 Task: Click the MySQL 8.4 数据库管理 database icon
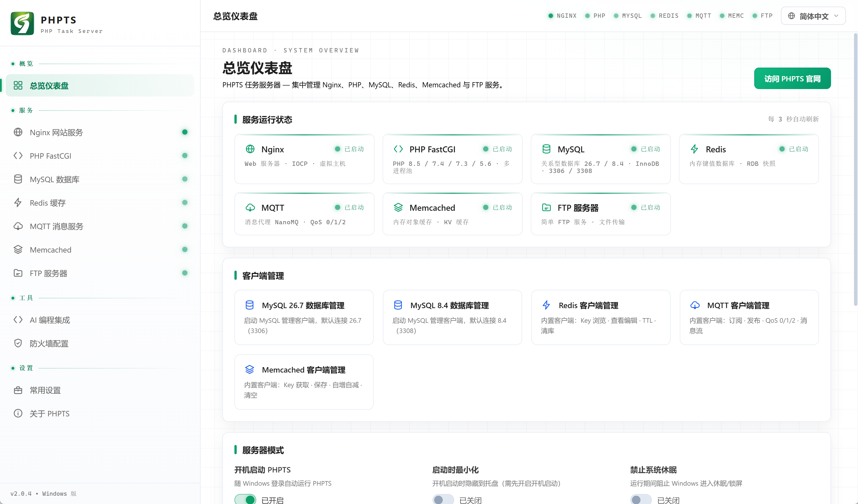[398, 305]
